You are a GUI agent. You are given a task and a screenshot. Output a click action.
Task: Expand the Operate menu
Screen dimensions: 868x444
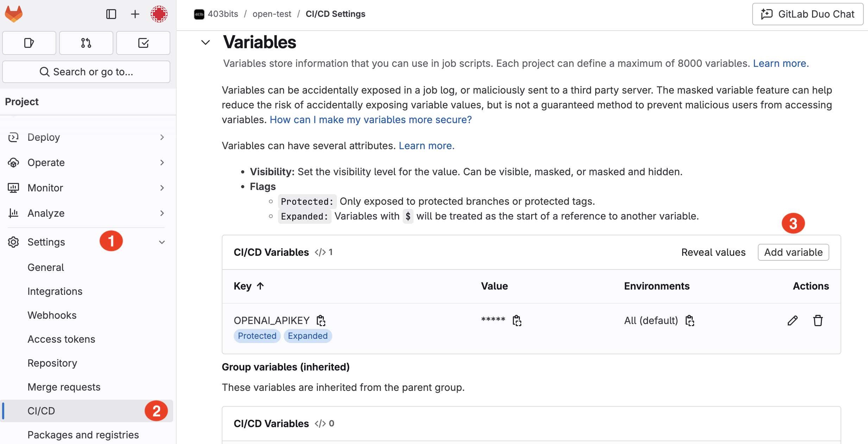[x=86, y=163]
